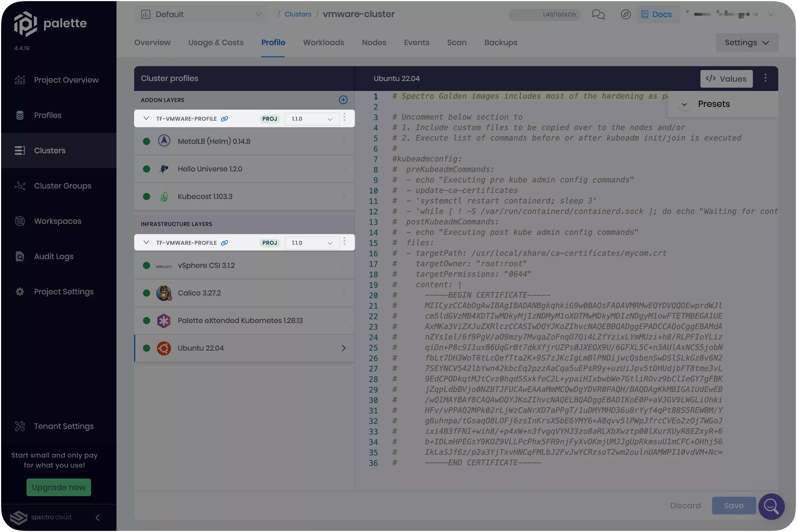The width and height of the screenshot is (797, 532).
Task: Select the Profiles icon in the sidebar
Action: tap(19, 115)
